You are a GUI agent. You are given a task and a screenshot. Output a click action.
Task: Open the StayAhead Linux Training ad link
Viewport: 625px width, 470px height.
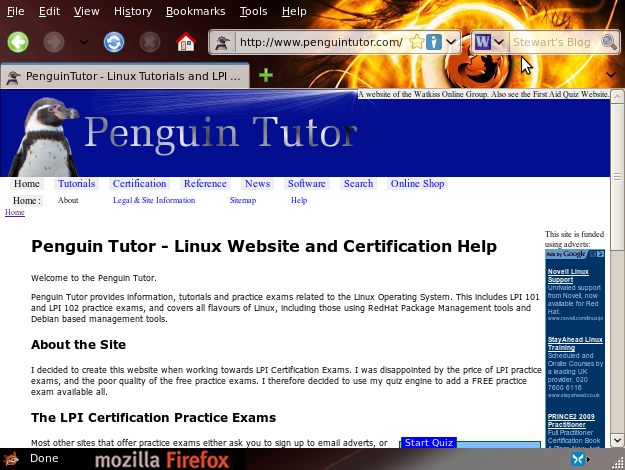tap(575, 343)
